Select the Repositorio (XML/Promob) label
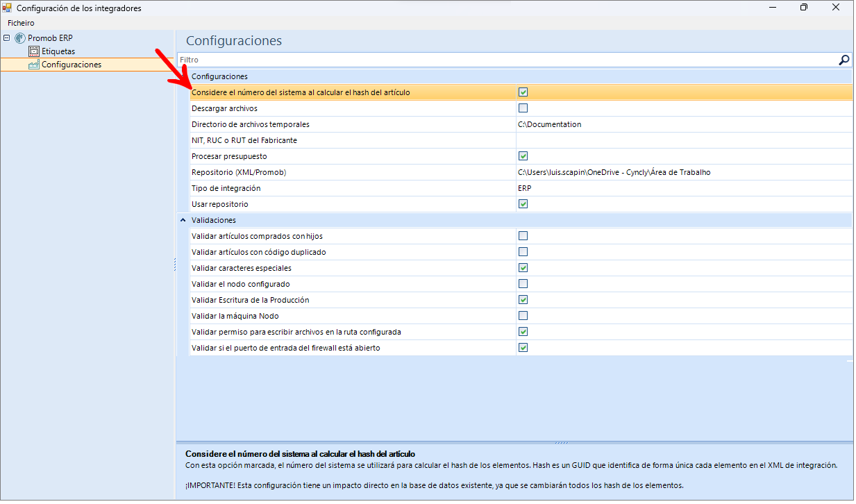 (239, 172)
